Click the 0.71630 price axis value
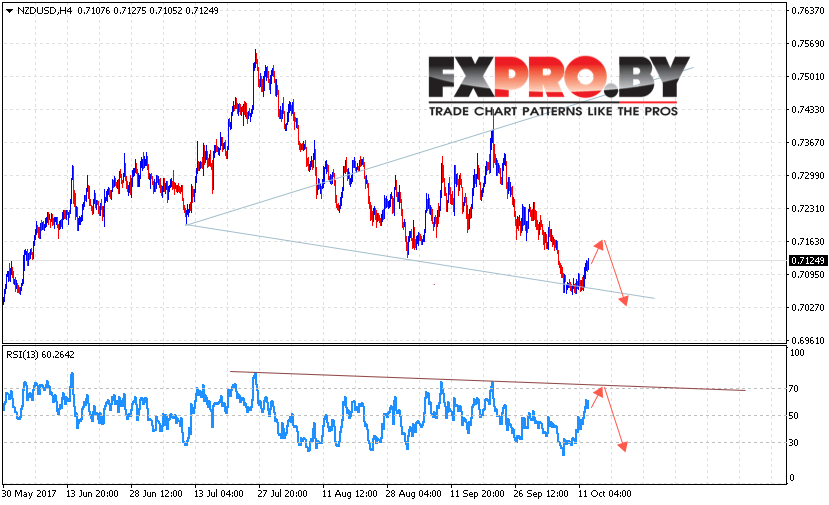This screenshot has height=505, width=829. [808, 242]
